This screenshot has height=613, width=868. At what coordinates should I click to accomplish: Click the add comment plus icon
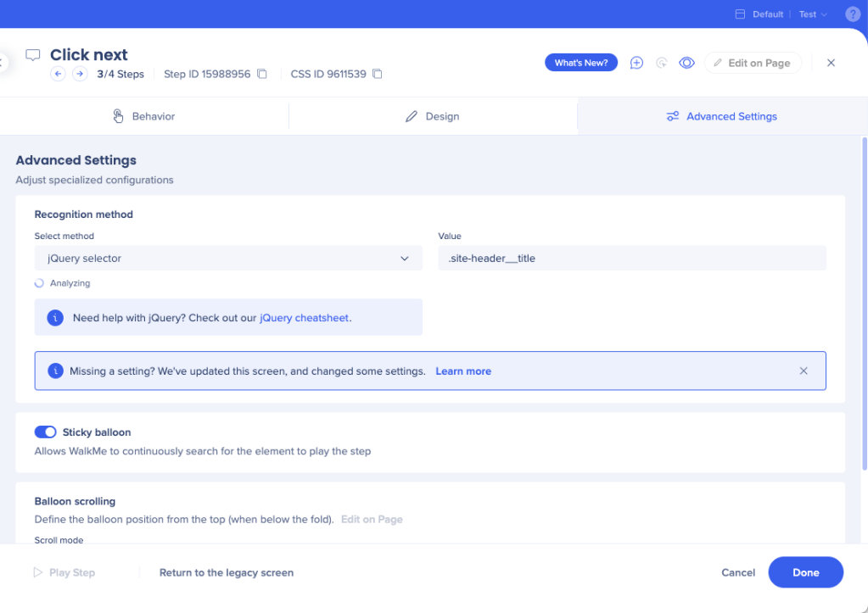636,63
